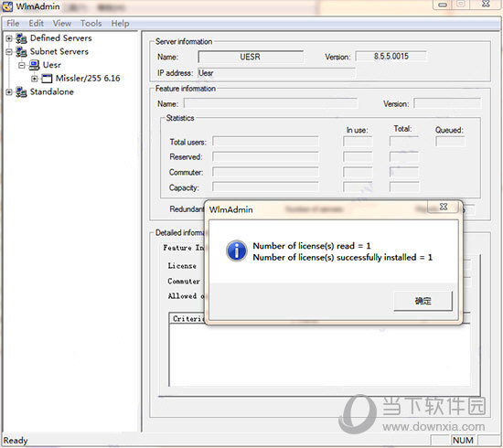The image size is (503, 448).
Task: Click the Ready status bar text
Action: pos(16,441)
